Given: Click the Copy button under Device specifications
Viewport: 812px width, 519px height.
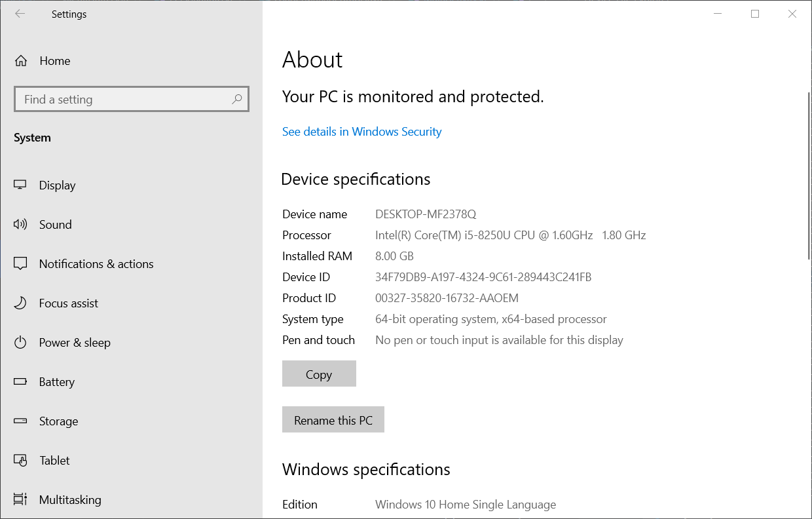Looking at the screenshot, I should click(319, 374).
